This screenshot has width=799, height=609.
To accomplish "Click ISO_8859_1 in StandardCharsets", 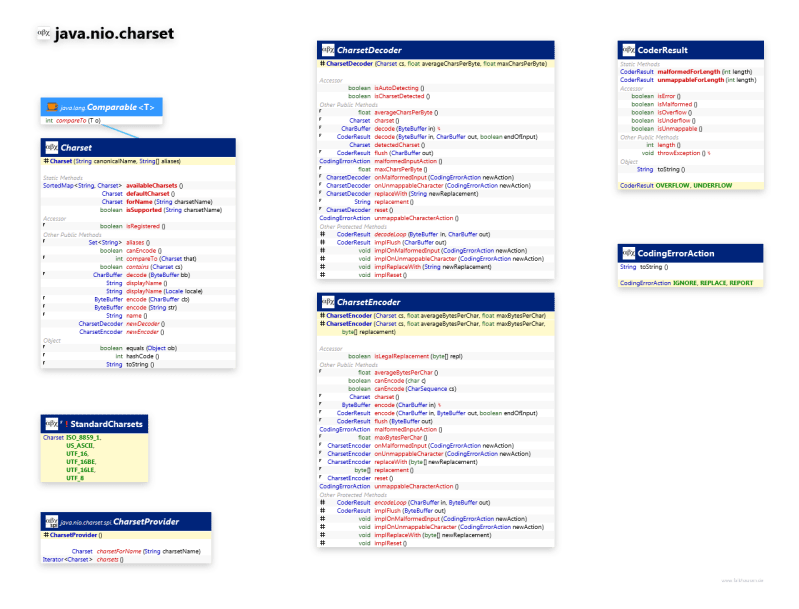I will [x=84, y=437].
